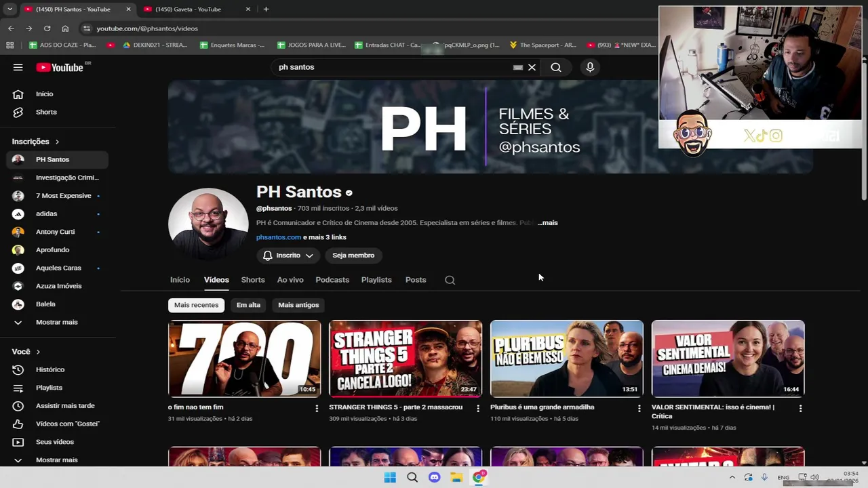The width and height of the screenshot is (868, 488).
Task: Open options menu for Stranger Things 5 video
Action: [x=478, y=408]
